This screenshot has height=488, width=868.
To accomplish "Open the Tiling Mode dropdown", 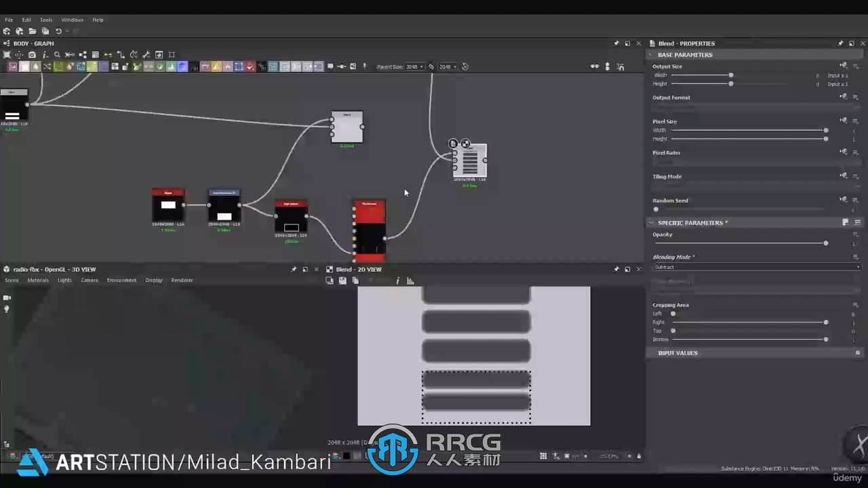I will click(756, 186).
